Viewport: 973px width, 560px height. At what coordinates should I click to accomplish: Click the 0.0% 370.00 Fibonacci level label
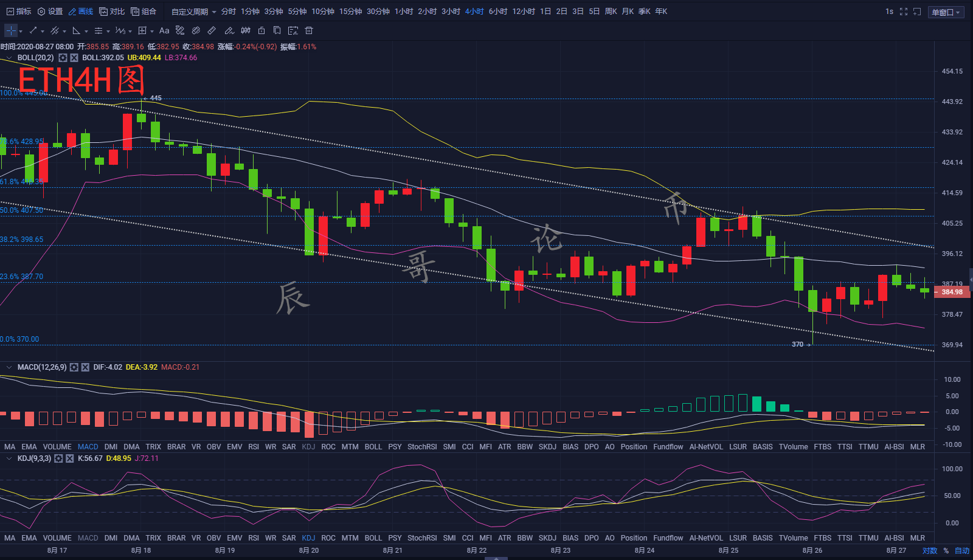[x=19, y=339]
